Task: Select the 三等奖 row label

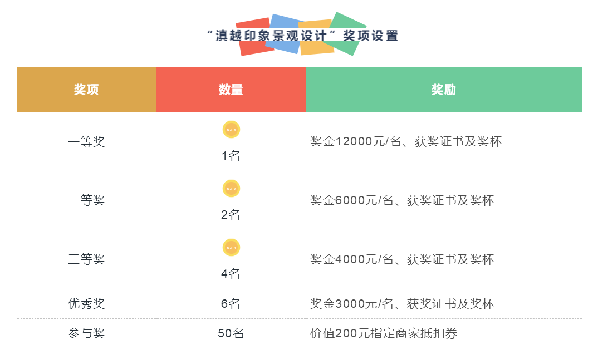Action: 86,259
